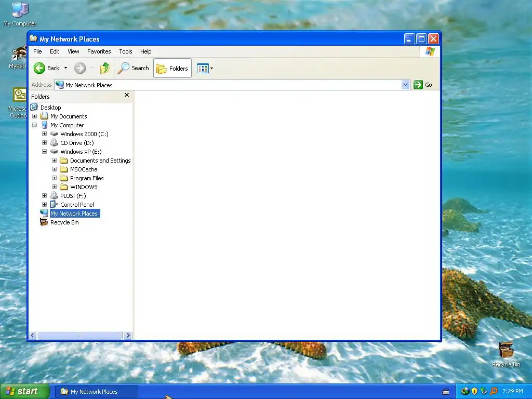Click the safely remove hardware tray icon
This screenshot has height=399, width=532.
click(x=484, y=391)
